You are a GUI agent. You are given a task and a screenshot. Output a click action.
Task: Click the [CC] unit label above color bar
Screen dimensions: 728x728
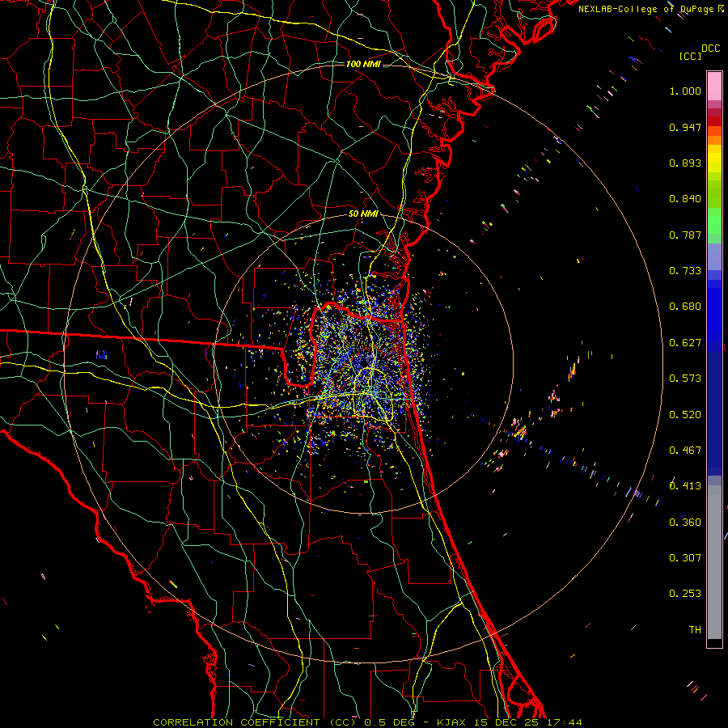point(690,56)
